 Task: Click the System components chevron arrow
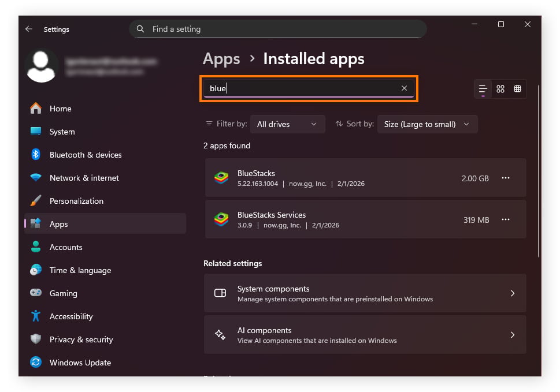513,293
